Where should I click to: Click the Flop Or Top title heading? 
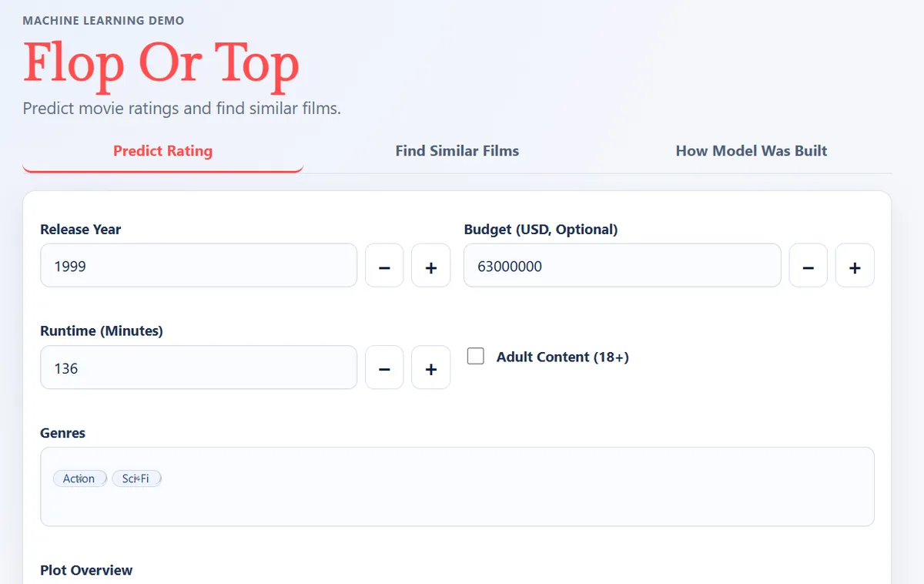pyautogui.click(x=161, y=63)
